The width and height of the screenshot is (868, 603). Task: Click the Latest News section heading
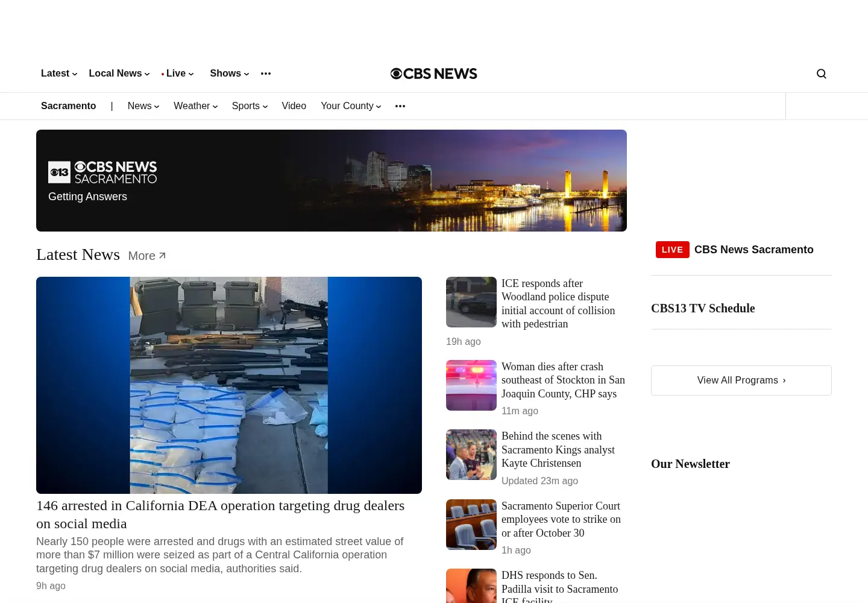pos(78,254)
